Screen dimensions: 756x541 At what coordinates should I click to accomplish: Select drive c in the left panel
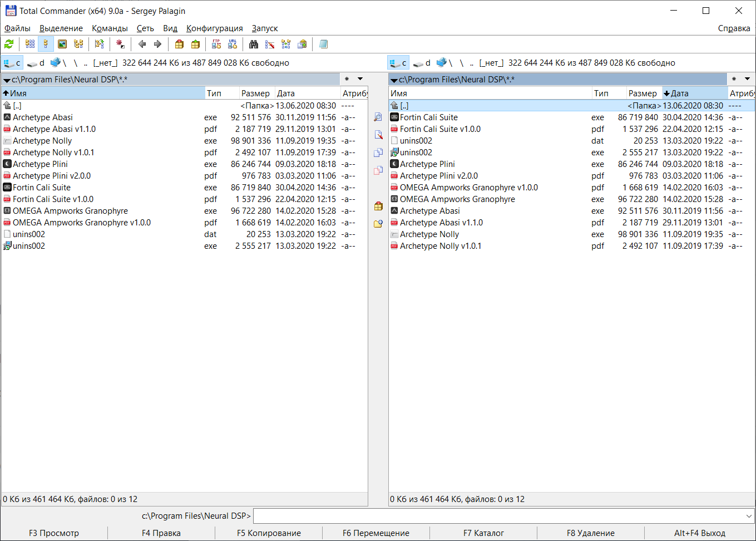[x=12, y=63]
